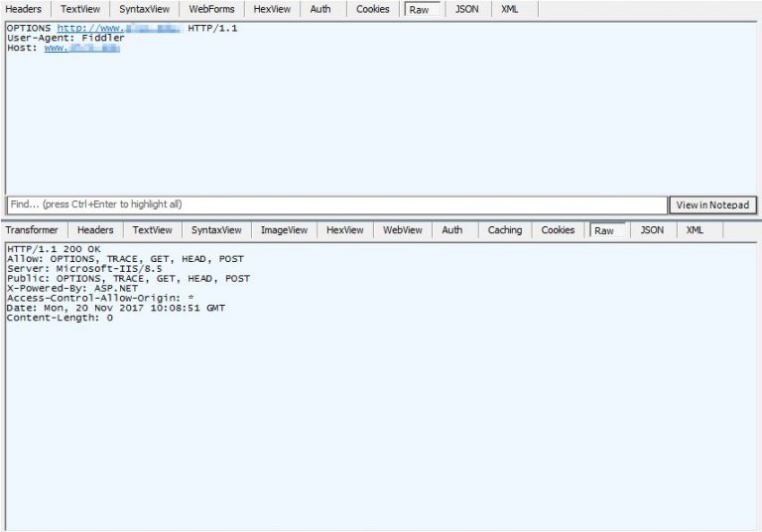
Task: Open response XML tab
Action: coord(695,230)
